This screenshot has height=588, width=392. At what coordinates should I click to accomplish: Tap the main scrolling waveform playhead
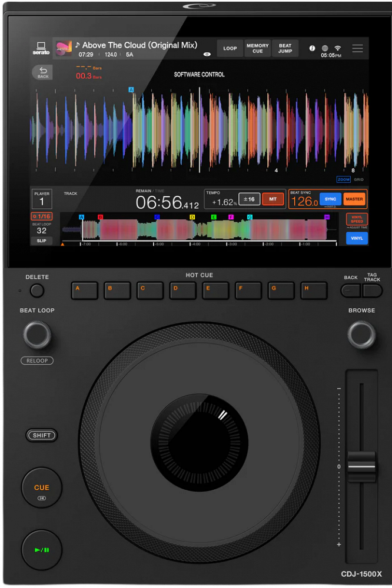coord(200,130)
